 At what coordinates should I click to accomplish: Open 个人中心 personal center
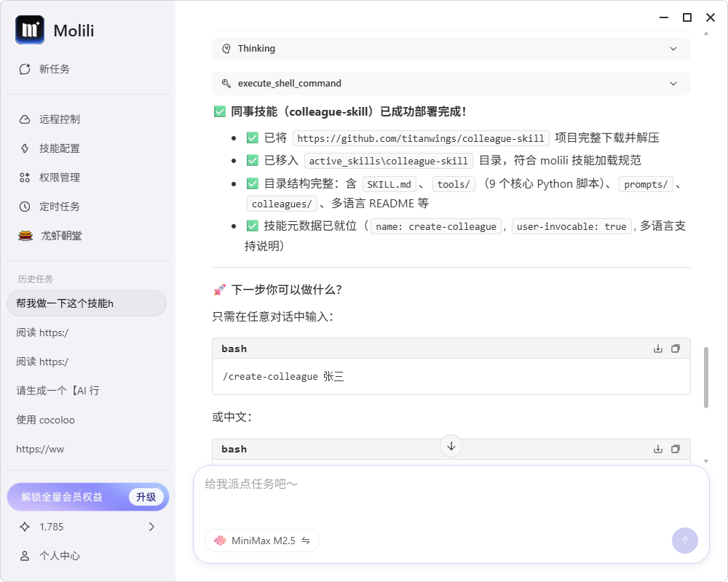click(59, 556)
